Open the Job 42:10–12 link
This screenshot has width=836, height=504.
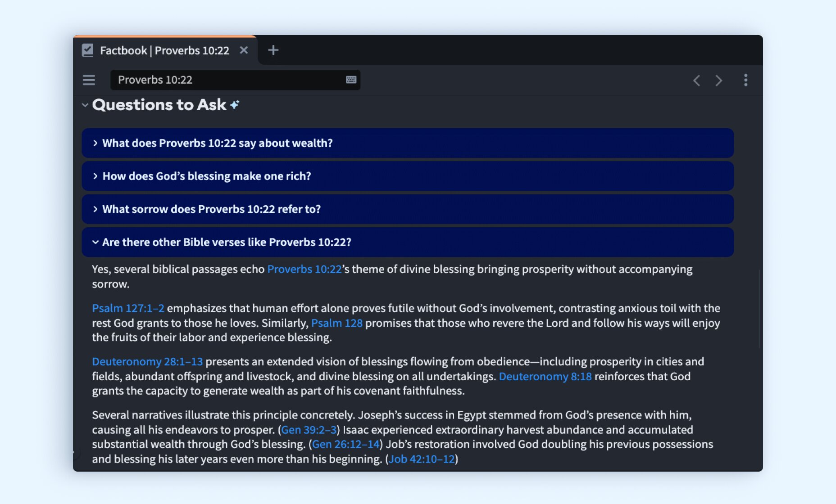tap(422, 459)
